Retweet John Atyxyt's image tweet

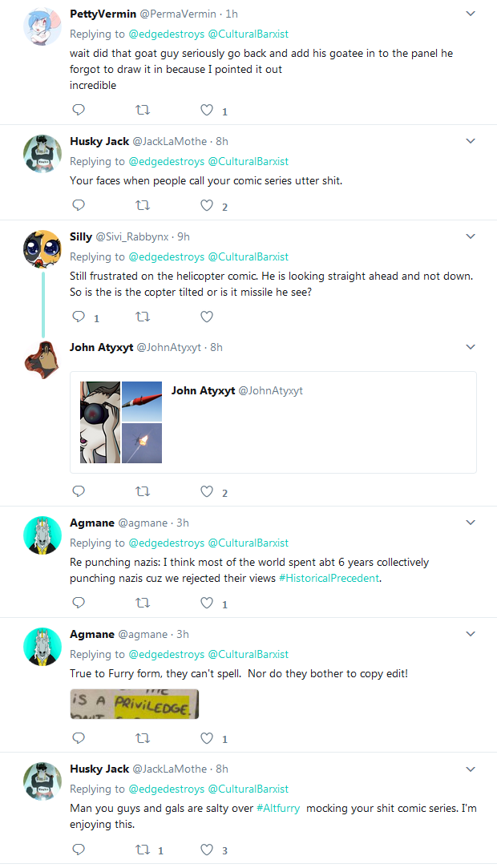(x=143, y=491)
